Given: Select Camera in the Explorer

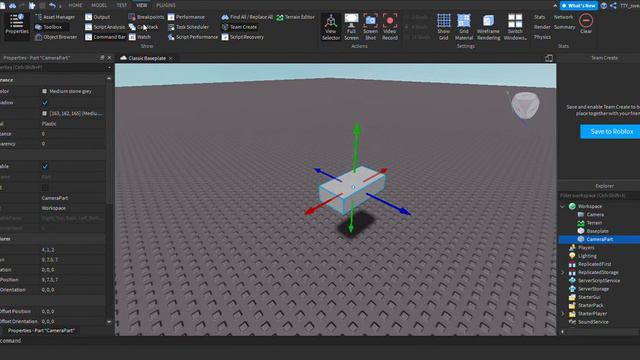Looking at the screenshot, I should point(595,215).
